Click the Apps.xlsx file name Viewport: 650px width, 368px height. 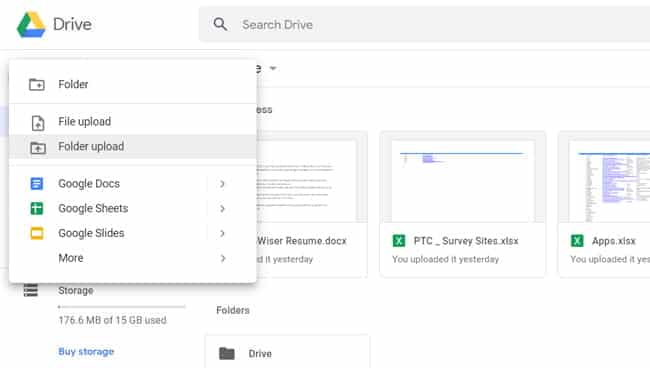614,241
